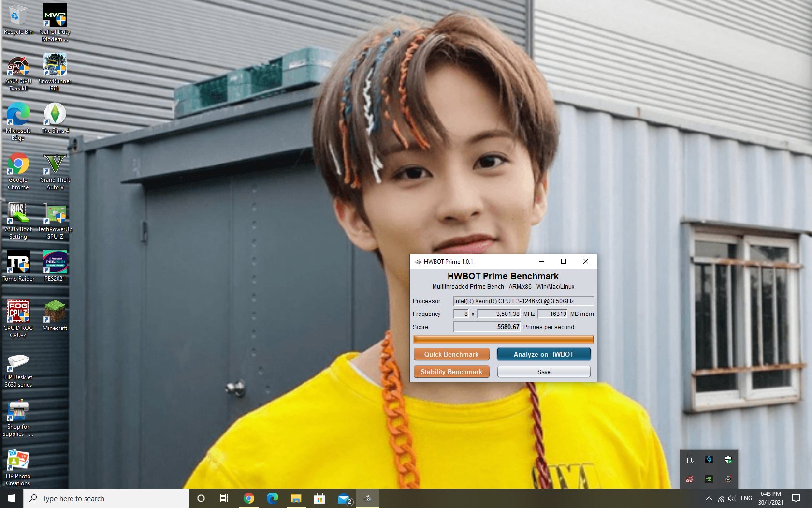Click the Processor name field
812x508 pixels.
pos(523,301)
